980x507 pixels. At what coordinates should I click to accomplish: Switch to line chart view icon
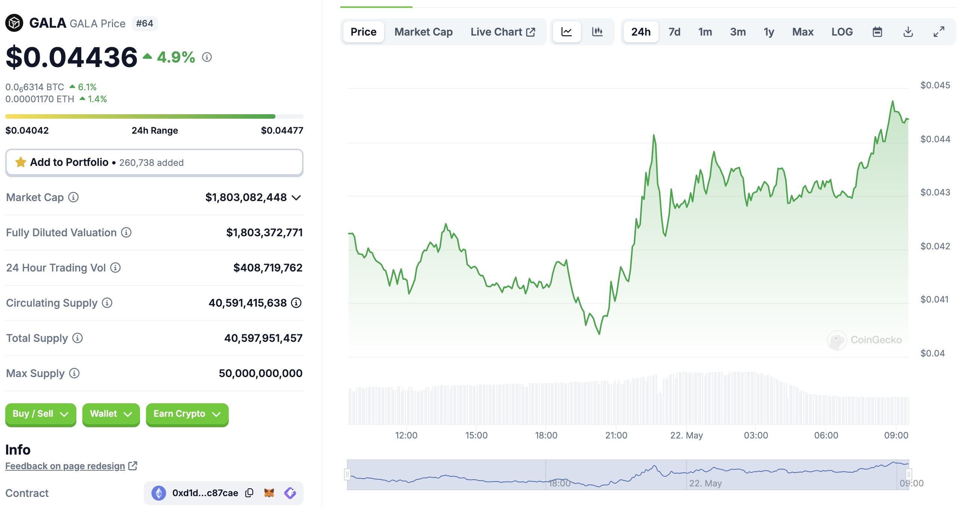point(566,32)
